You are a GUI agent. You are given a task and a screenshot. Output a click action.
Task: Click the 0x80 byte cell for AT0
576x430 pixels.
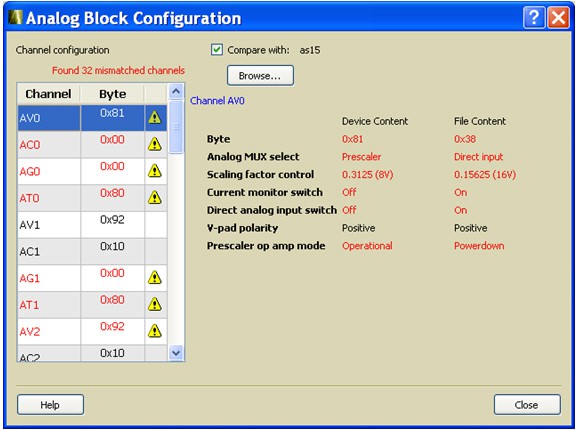point(112,198)
